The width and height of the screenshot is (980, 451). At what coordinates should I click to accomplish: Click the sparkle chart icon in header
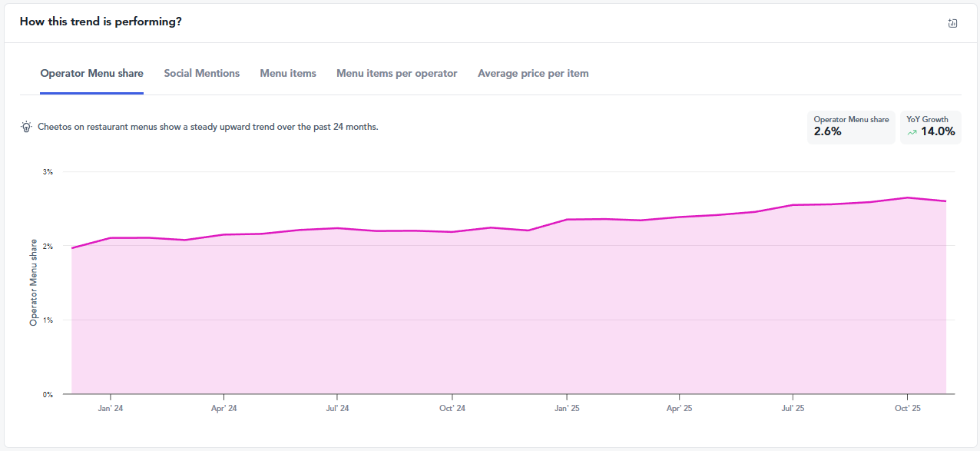click(952, 23)
